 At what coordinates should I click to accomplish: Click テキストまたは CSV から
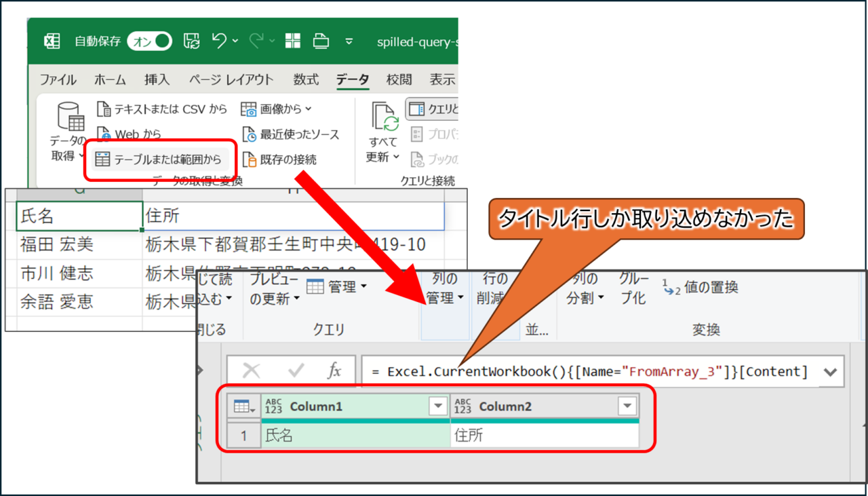click(161, 109)
